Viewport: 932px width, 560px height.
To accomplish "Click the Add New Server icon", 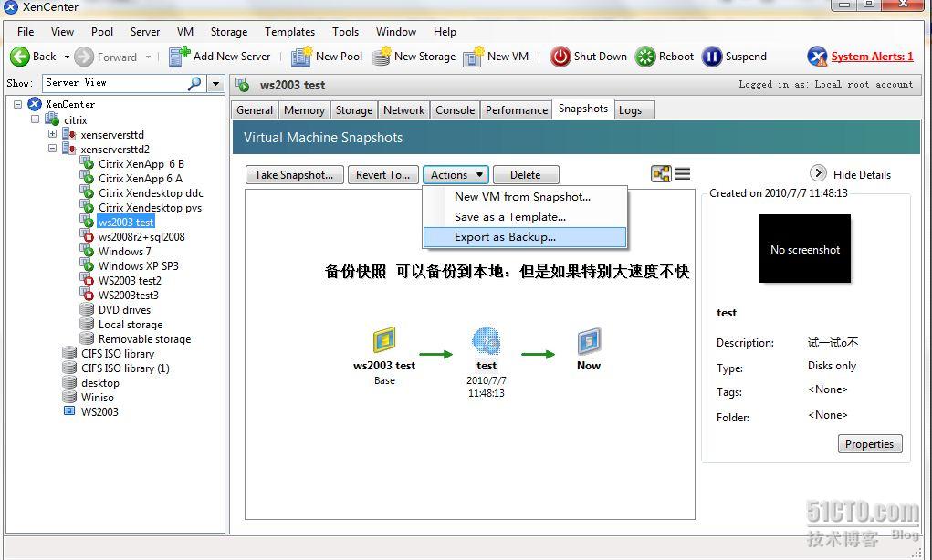I will pyautogui.click(x=179, y=57).
